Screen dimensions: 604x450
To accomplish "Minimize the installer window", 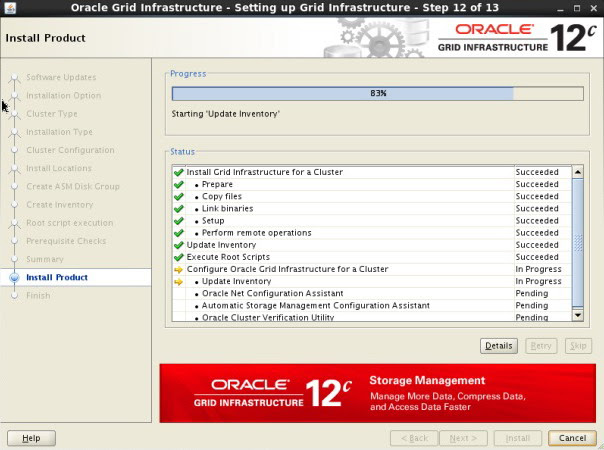I will (560, 8).
